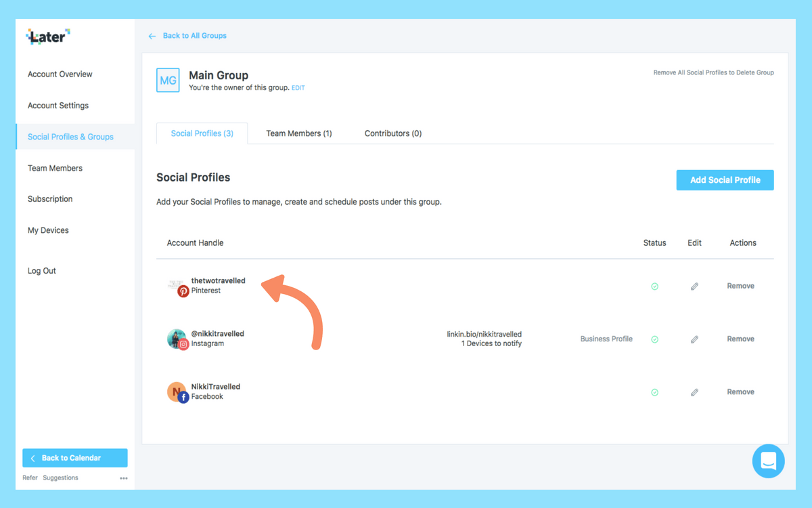This screenshot has width=812, height=508.
Task: Click the Status column header
Action: tap(654, 242)
